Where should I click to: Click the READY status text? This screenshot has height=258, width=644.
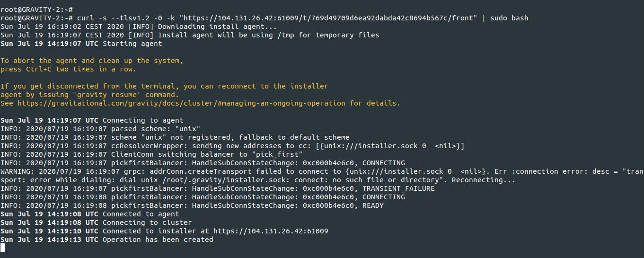pos(373,205)
